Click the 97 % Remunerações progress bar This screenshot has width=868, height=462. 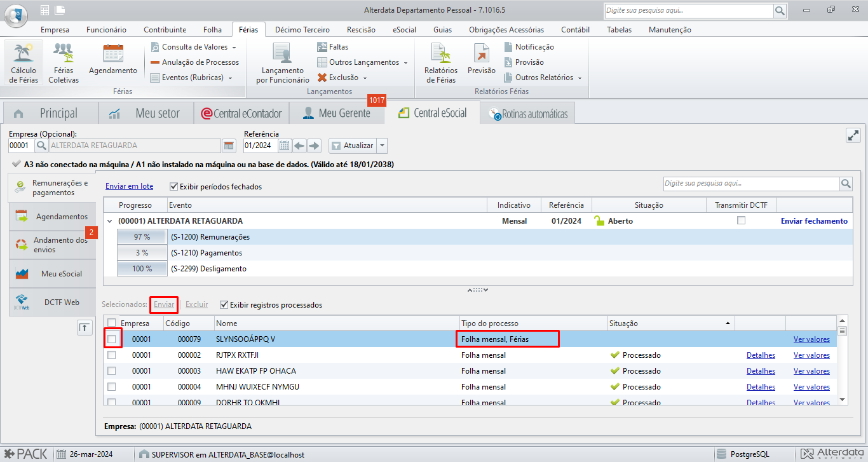point(141,237)
